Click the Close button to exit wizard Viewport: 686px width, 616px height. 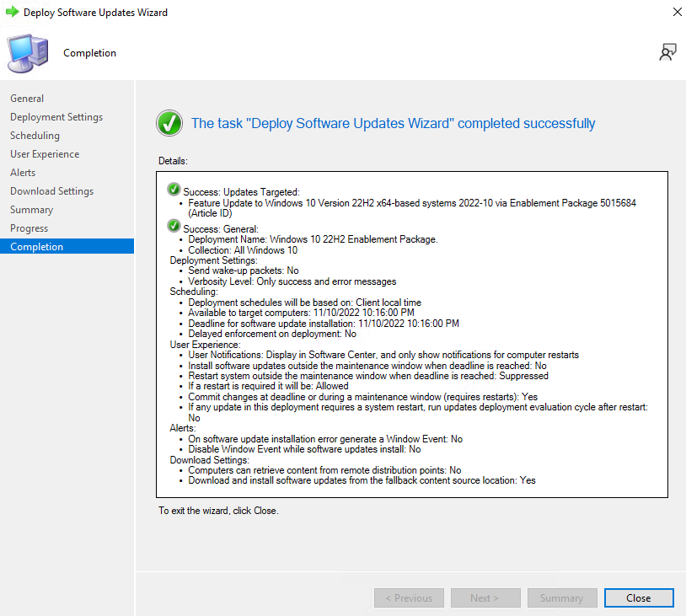coord(639,597)
